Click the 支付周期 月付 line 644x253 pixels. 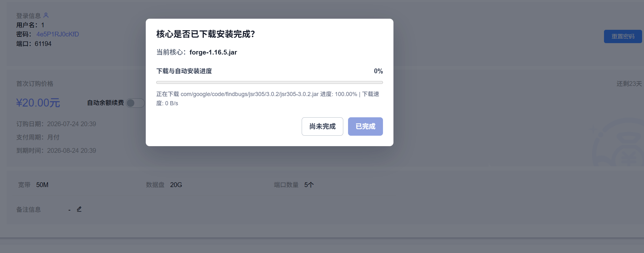[x=38, y=137]
